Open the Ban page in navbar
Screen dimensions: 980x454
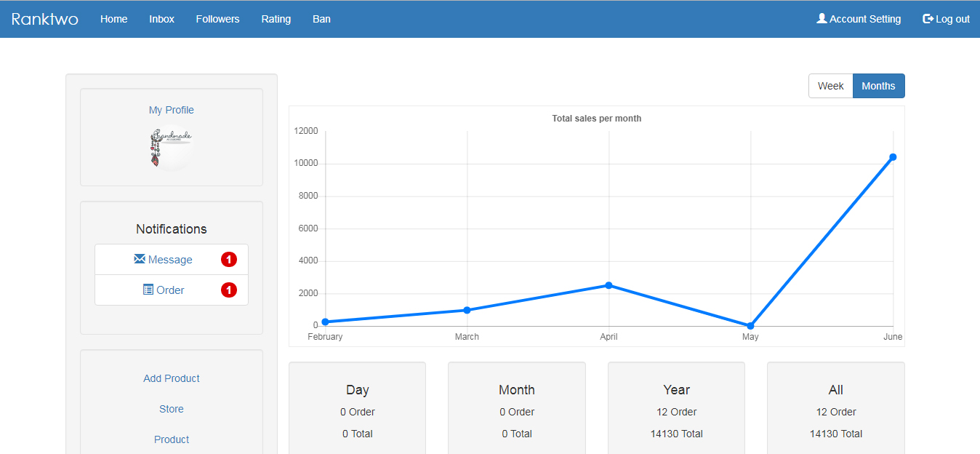point(321,19)
